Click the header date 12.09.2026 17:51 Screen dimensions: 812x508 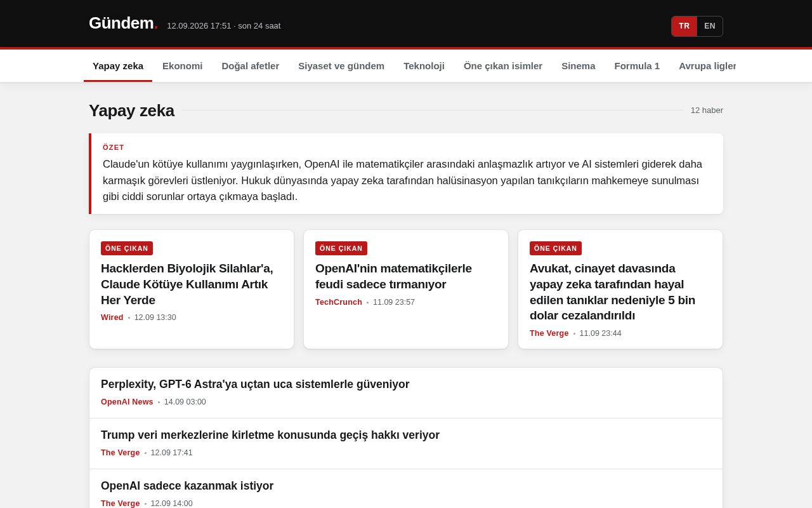(x=199, y=26)
